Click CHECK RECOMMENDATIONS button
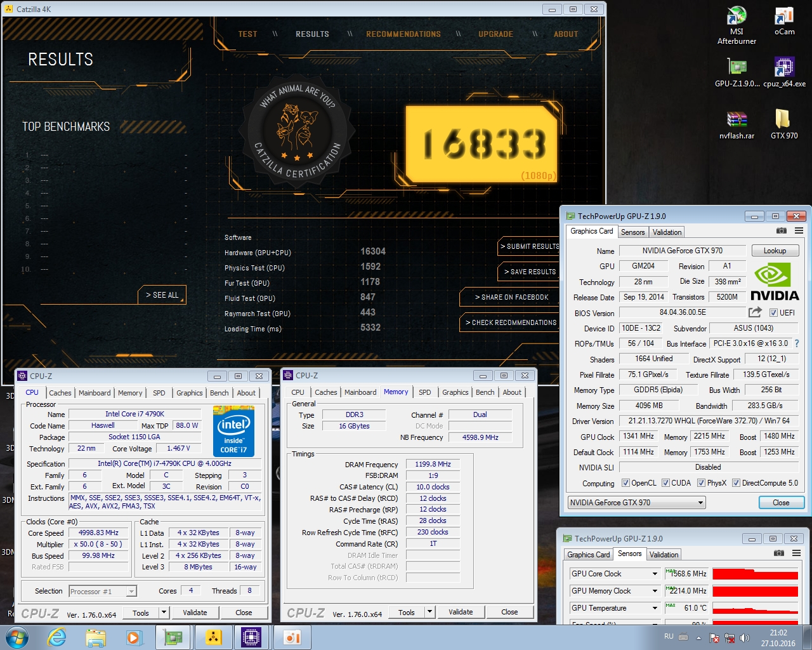812x650 pixels. (511, 322)
